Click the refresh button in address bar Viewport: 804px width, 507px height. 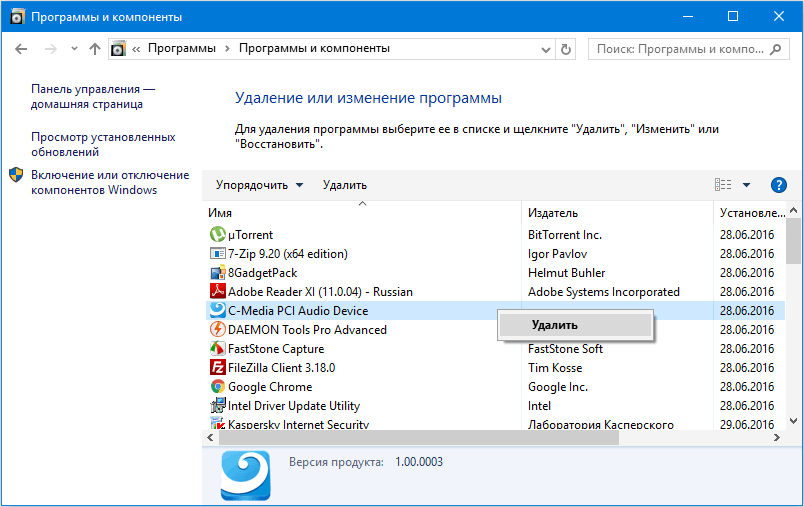567,48
